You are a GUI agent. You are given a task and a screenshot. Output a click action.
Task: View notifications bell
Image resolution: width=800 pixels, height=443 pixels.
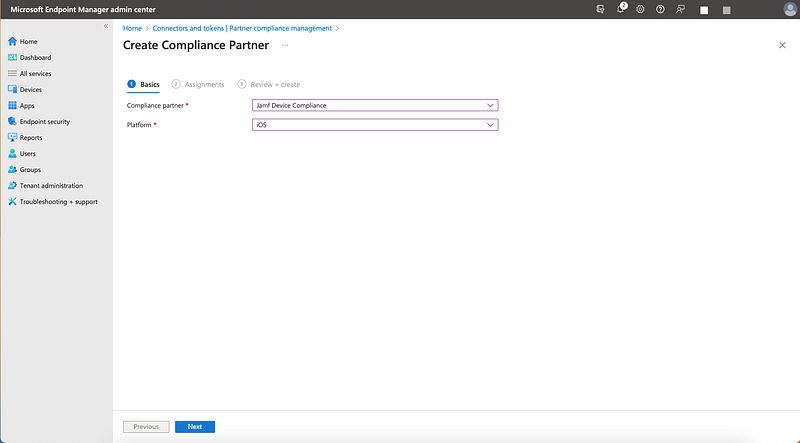click(621, 9)
